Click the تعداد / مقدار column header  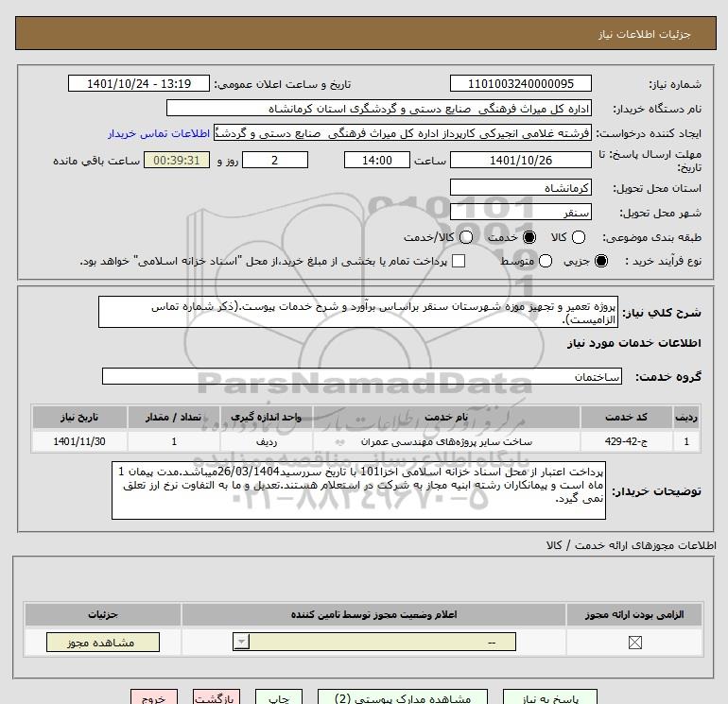[x=174, y=417]
